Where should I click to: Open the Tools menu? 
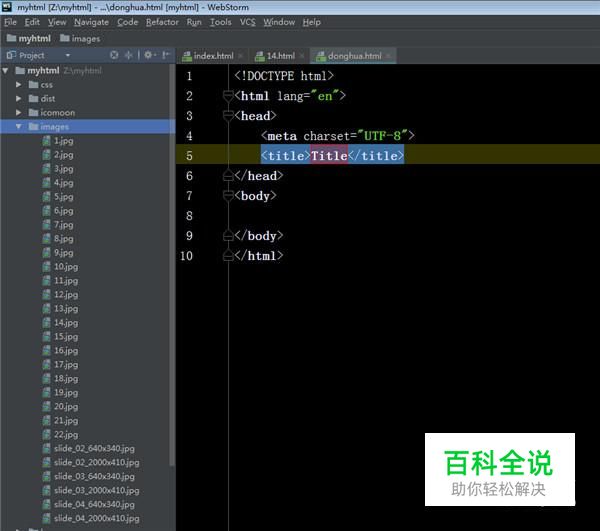221,22
